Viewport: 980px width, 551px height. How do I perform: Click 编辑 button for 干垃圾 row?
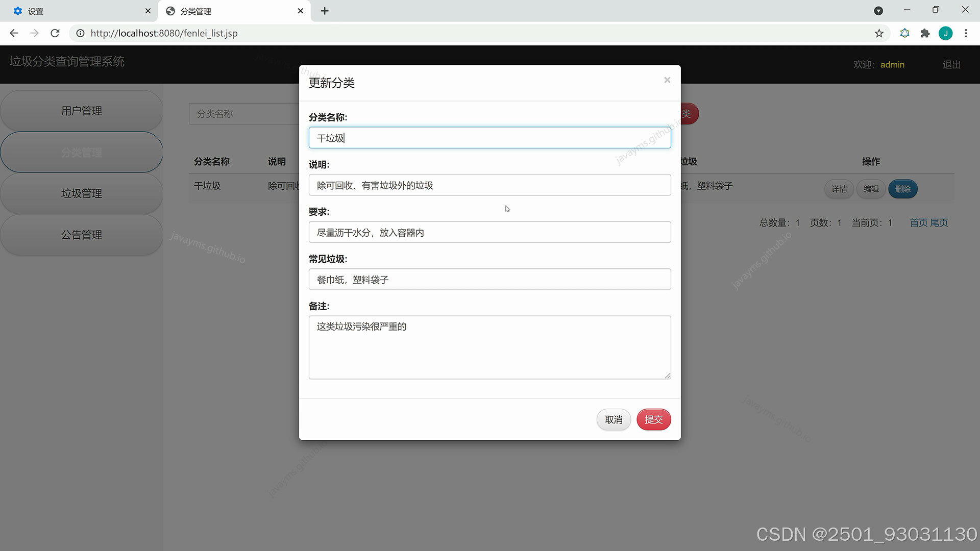[x=871, y=189]
